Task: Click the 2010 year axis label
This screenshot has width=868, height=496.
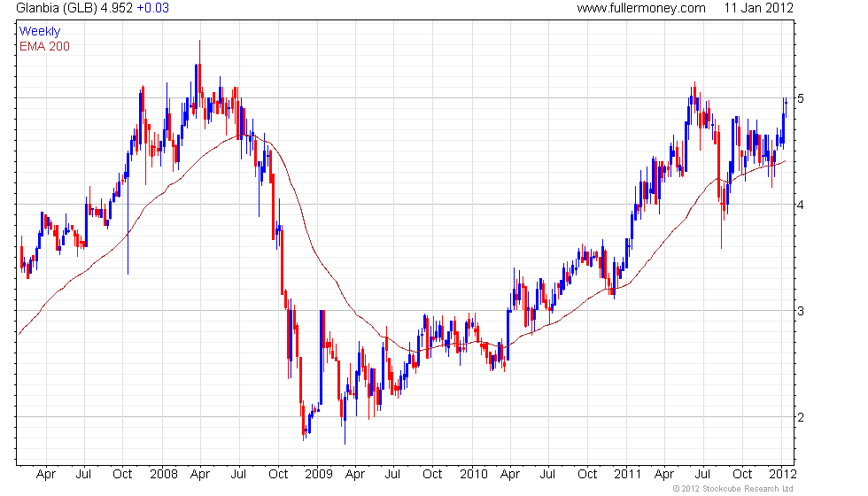Action: [474, 475]
